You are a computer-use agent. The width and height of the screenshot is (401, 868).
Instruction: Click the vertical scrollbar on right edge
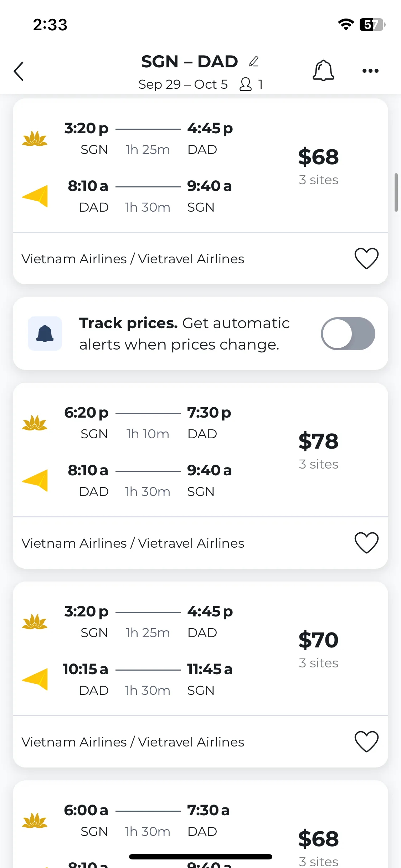(396, 192)
